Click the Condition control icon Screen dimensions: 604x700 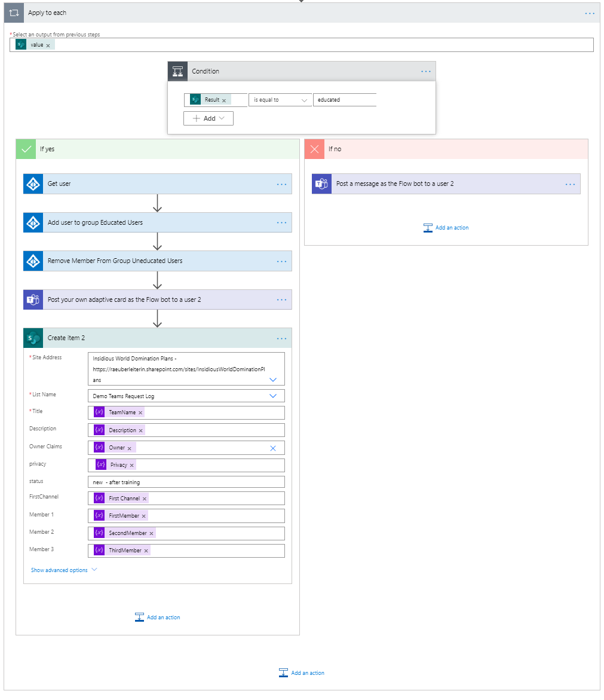pos(177,71)
